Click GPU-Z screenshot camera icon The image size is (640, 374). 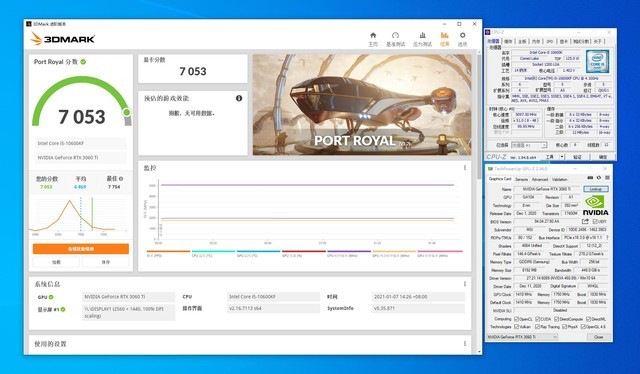pos(590,178)
